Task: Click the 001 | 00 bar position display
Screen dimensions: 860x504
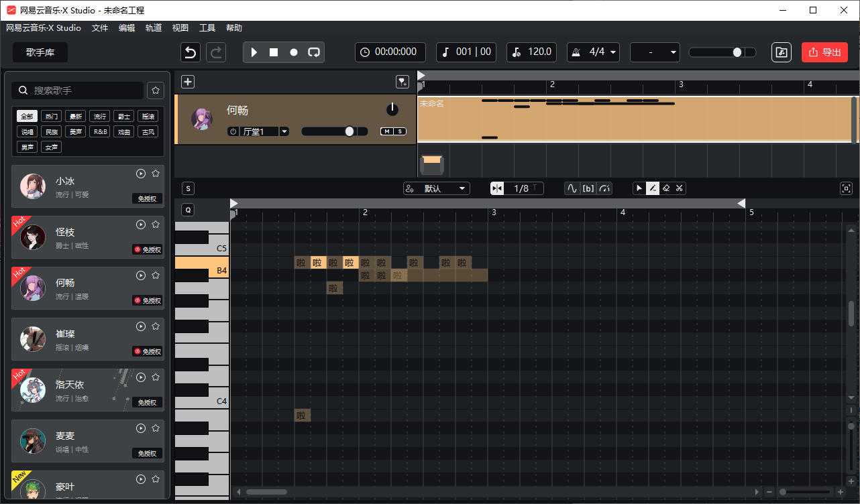Action: click(467, 52)
